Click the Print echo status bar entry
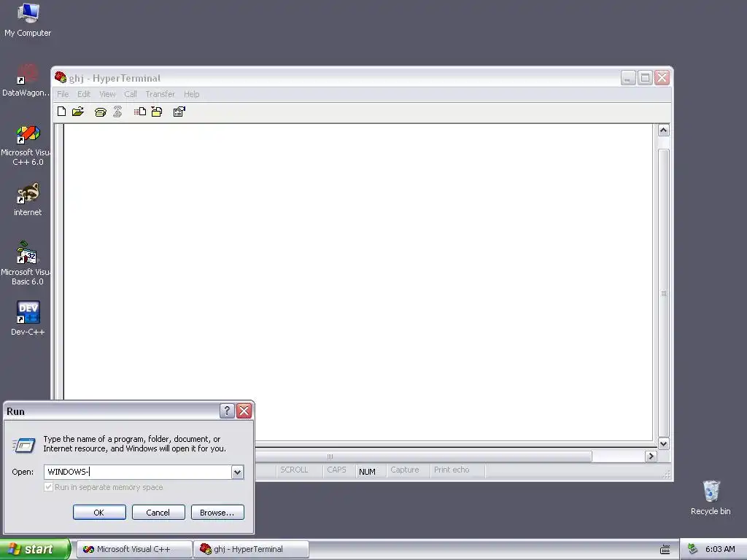 pyautogui.click(x=452, y=470)
